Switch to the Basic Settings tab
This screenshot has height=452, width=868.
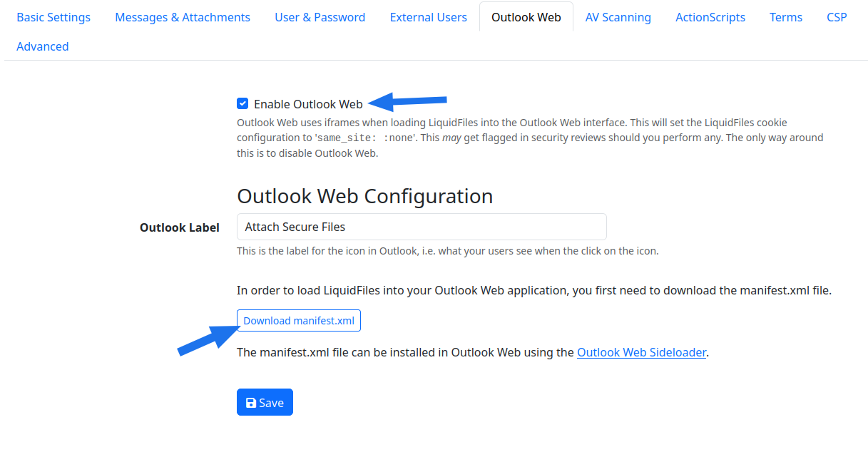pos(53,16)
